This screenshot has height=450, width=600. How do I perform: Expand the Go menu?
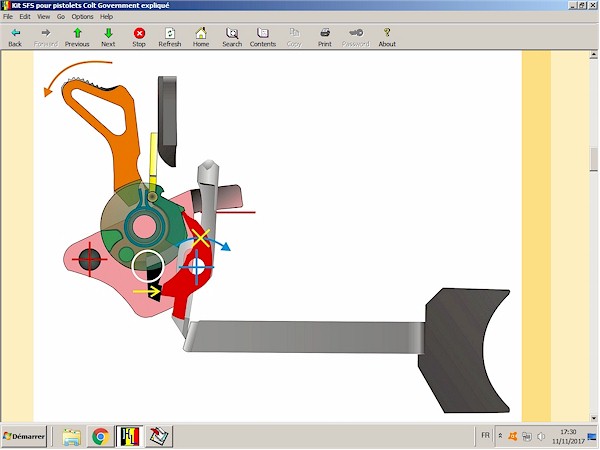61,17
